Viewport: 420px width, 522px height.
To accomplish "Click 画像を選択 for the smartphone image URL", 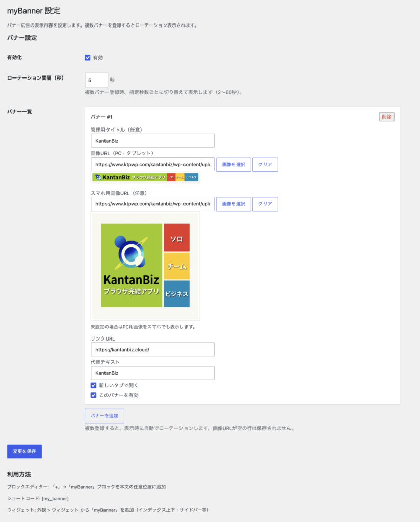I will 233,204.
